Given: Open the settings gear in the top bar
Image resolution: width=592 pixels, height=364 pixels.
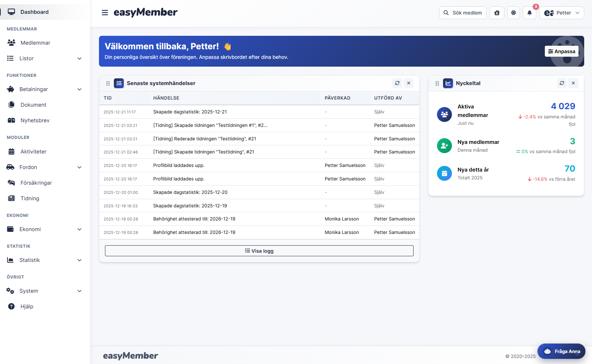Looking at the screenshot, I should pyautogui.click(x=513, y=12).
